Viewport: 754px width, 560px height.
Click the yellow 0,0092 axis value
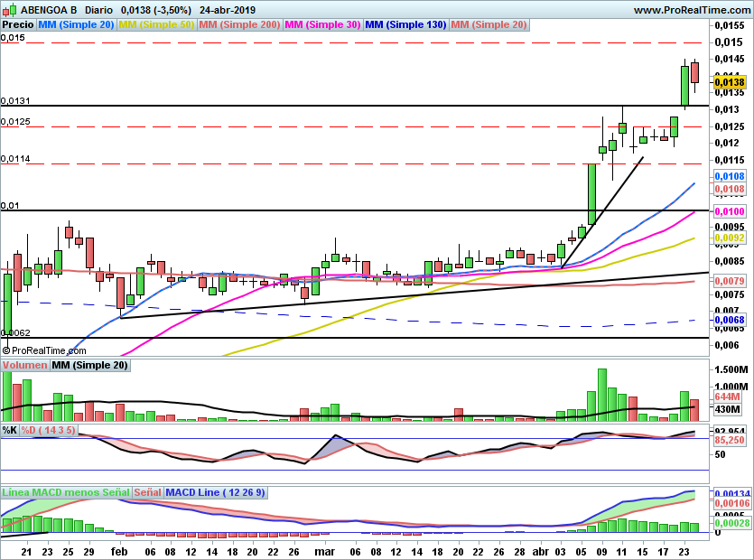[x=730, y=238]
